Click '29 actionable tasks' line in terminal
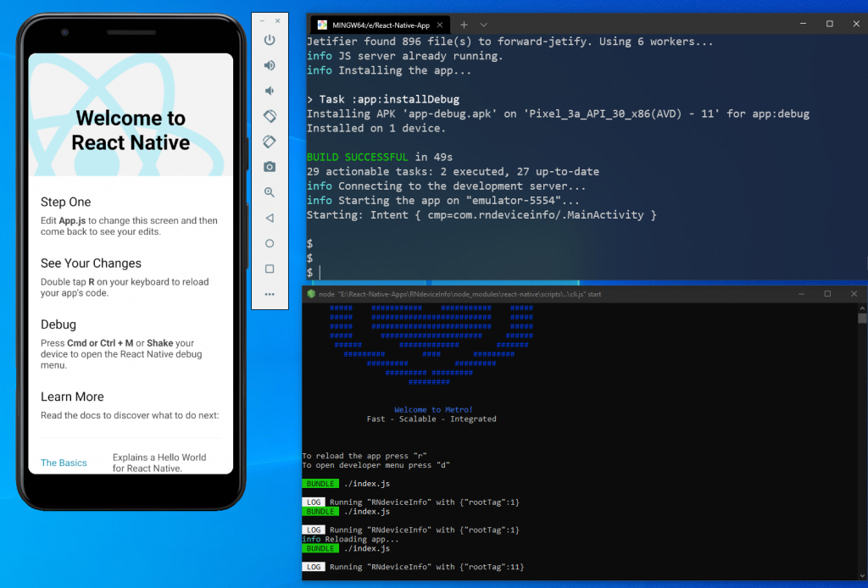 tap(453, 171)
